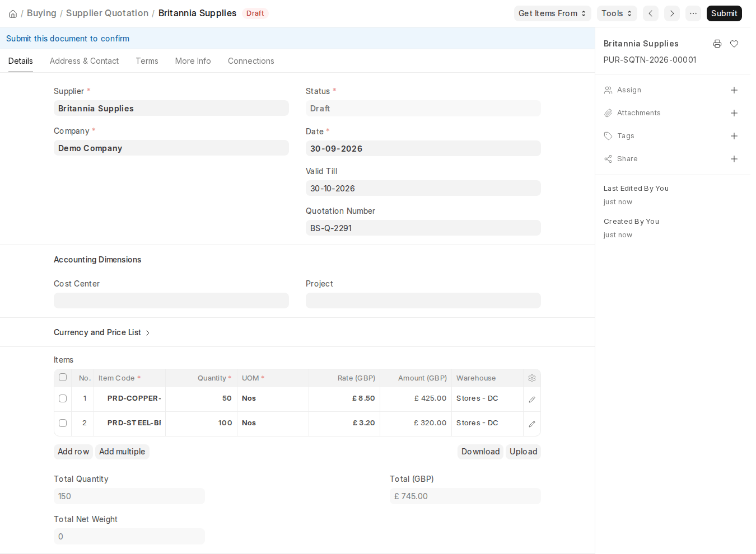
Task: Click quantity cell showing 50
Action: click(201, 398)
